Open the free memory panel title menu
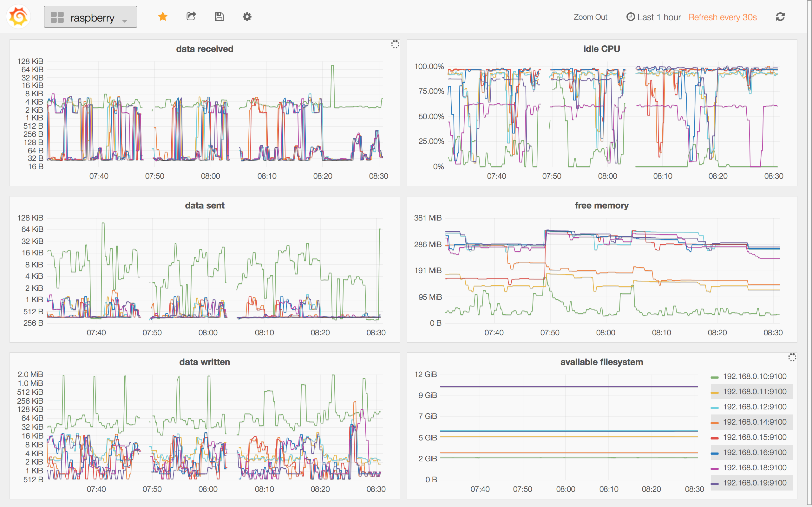This screenshot has height=507, width=812. click(x=601, y=206)
